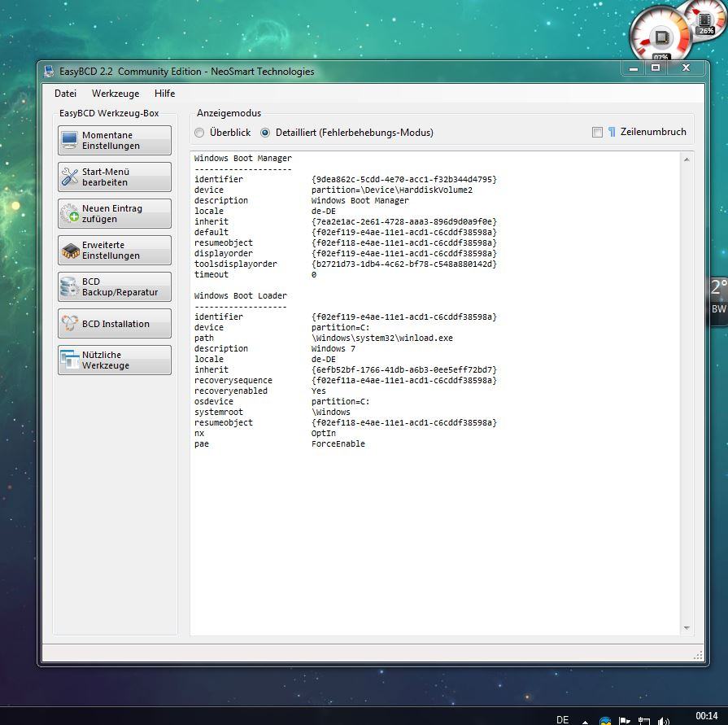Maximize the EasyBCD window
Viewport: 728px width, 725px height.
coord(656,68)
